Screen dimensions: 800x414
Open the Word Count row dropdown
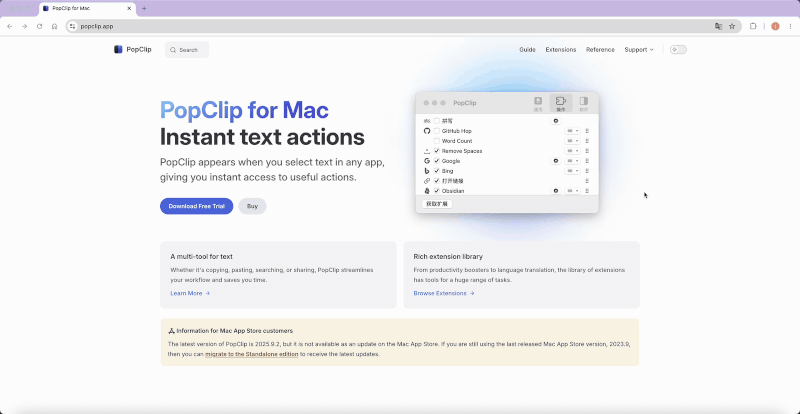pyautogui.click(x=572, y=141)
